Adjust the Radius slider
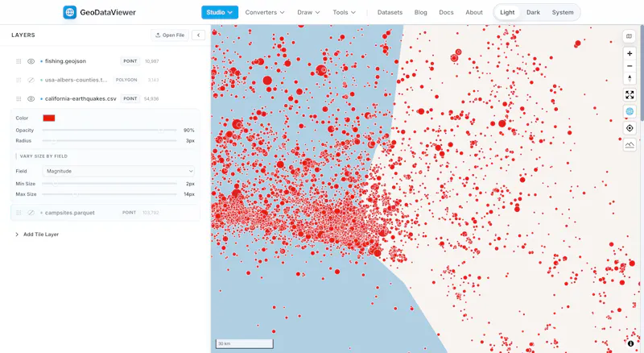 tap(109, 141)
